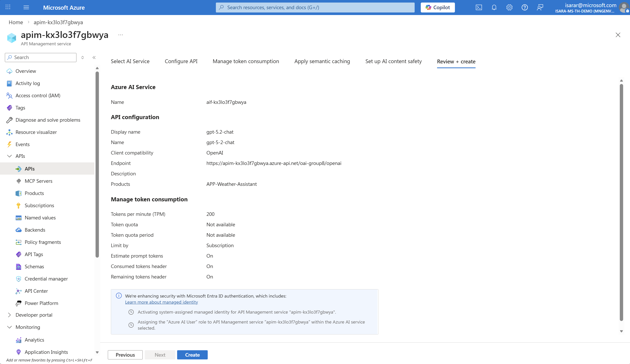Focus the sidebar Search box

coord(41,58)
